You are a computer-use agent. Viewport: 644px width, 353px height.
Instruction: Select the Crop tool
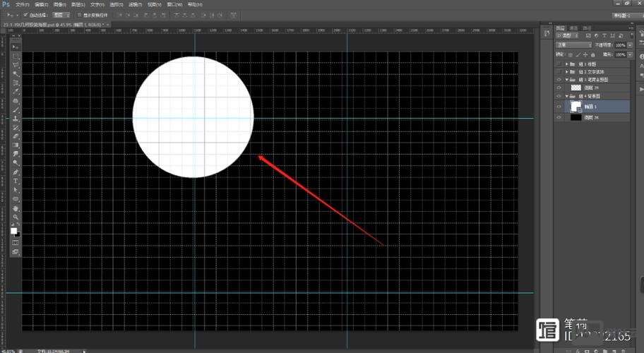[16, 82]
